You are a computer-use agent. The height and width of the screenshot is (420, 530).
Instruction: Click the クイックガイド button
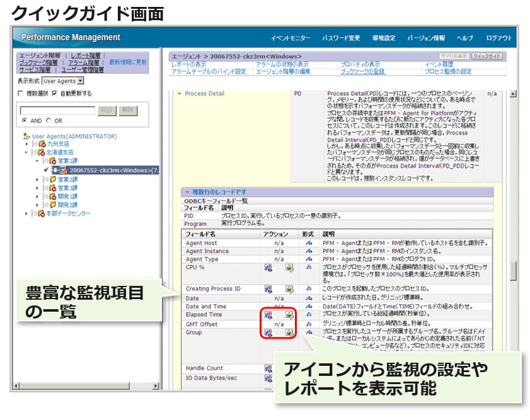tap(487, 56)
